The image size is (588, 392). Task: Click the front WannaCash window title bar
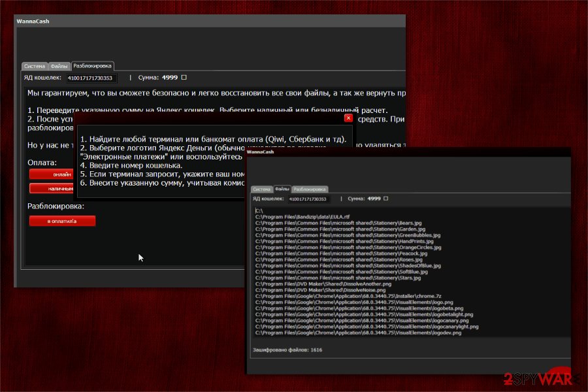pyautogui.click(x=409, y=152)
